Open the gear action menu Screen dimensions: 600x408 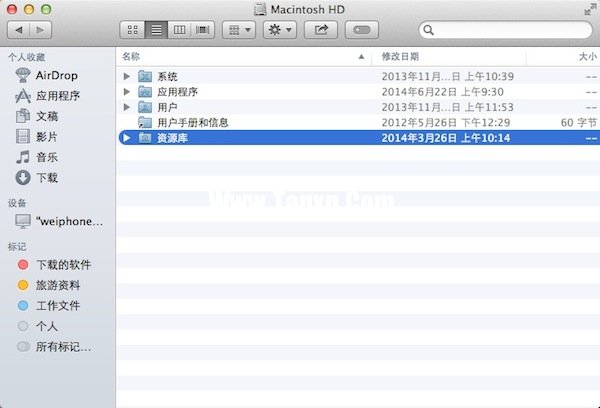click(280, 30)
